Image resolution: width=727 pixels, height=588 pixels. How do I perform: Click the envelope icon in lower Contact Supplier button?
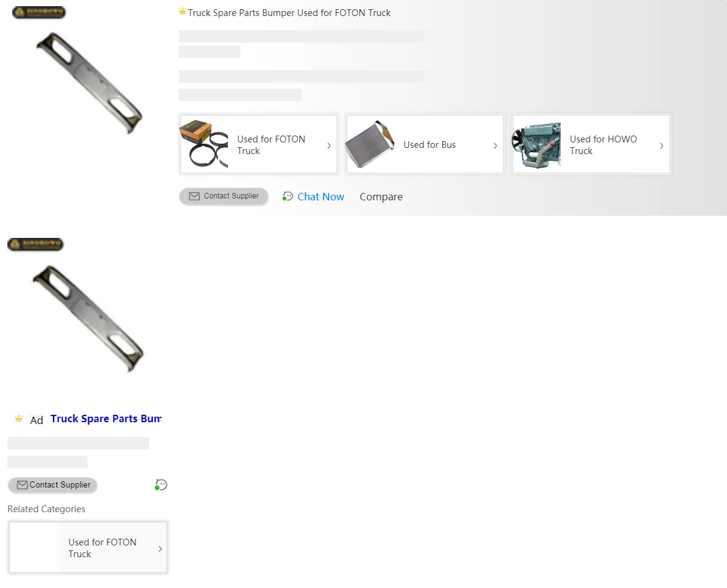tap(22, 485)
